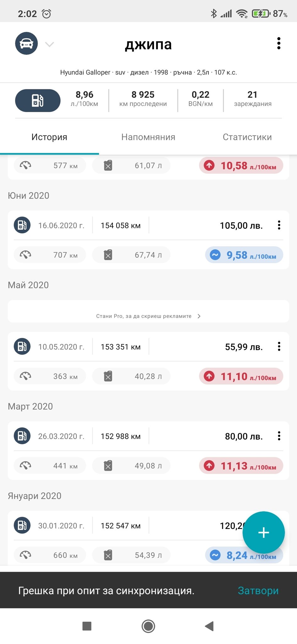
Task: Tap fuel icon of 30.01.2020 entry
Action: [x=22, y=525]
